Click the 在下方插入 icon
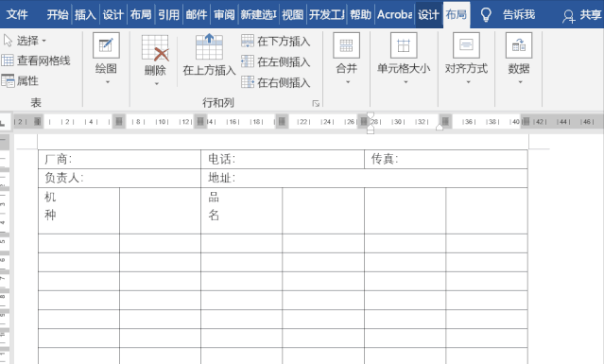The image size is (604, 364). tap(248, 41)
